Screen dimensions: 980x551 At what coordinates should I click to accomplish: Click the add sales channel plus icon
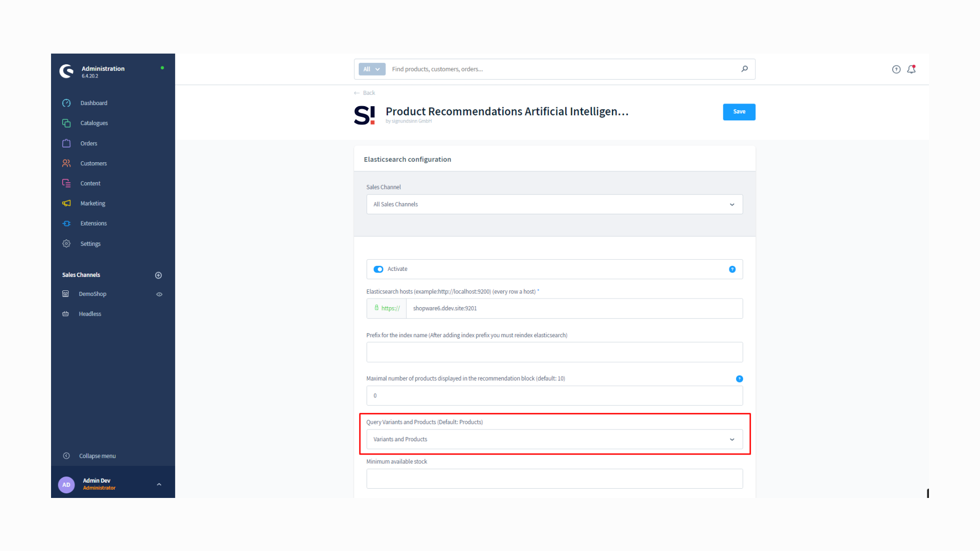[158, 275]
